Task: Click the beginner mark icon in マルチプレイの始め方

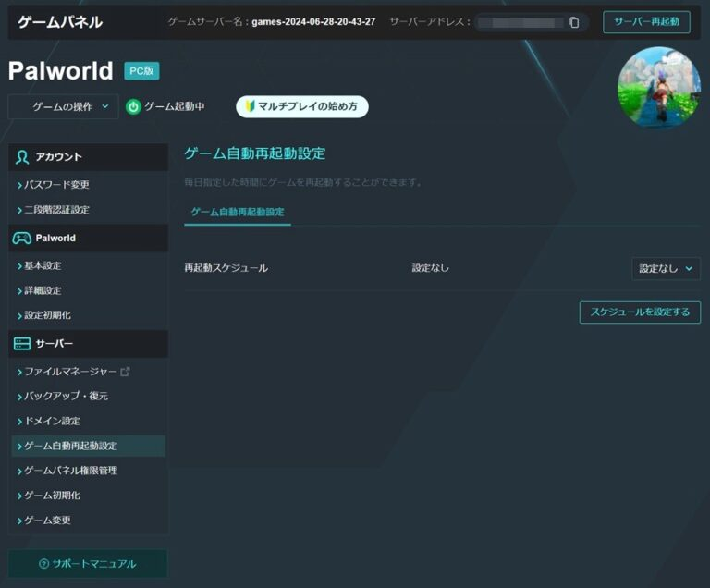Action: pyautogui.click(x=250, y=106)
